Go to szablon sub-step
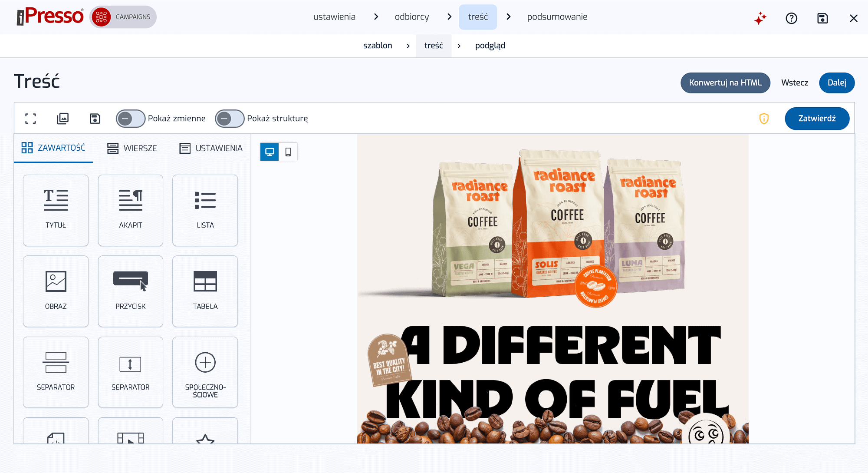The width and height of the screenshot is (868, 473). point(378,46)
